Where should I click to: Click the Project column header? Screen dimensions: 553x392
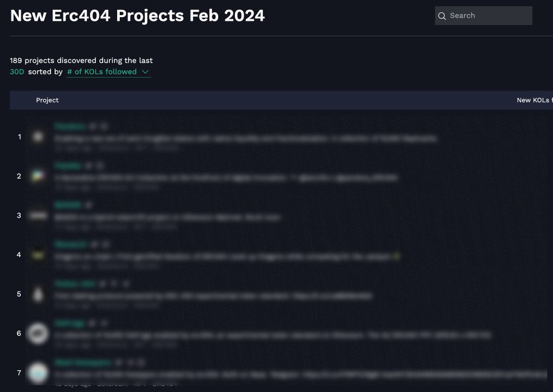click(x=47, y=100)
